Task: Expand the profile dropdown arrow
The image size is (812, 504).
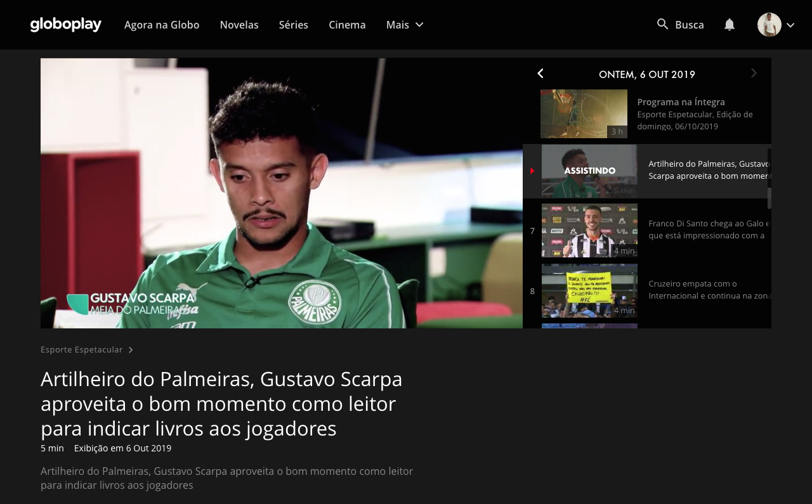Action: [790, 25]
